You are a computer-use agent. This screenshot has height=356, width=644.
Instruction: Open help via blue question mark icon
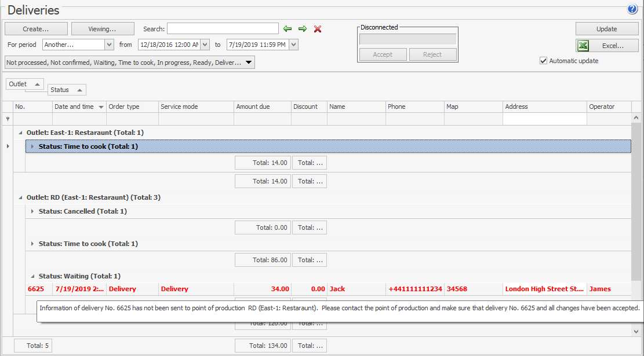point(632,9)
